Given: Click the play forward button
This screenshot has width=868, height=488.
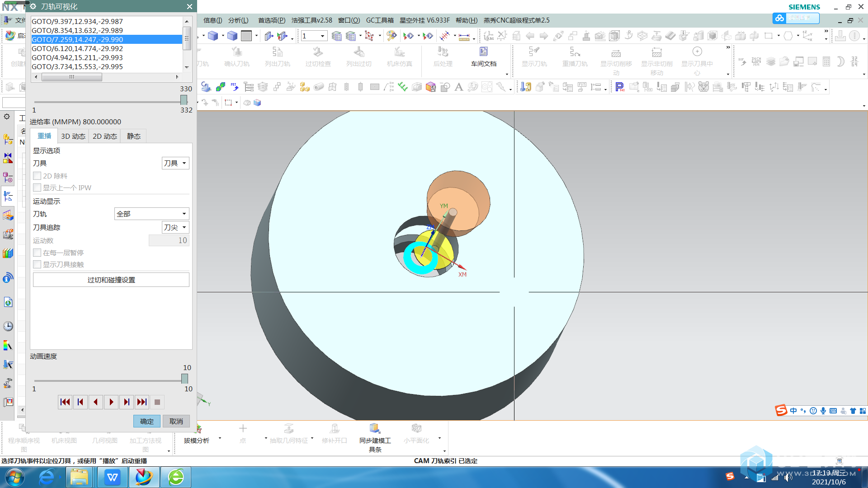Looking at the screenshot, I should coord(111,402).
